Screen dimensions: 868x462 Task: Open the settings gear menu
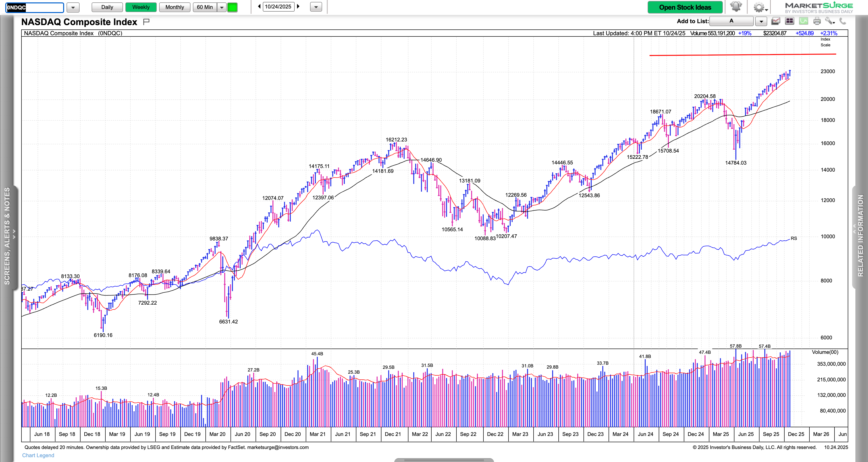759,7
